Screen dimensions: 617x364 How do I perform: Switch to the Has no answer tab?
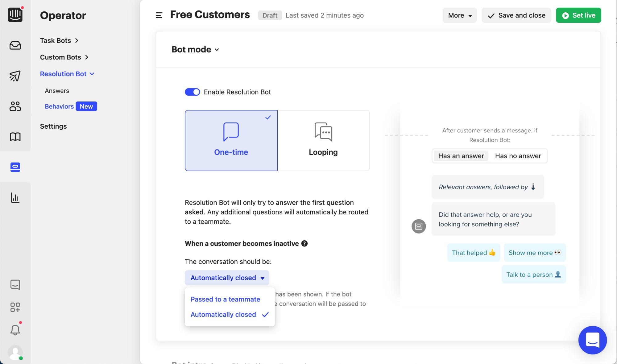(x=518, y=156)
